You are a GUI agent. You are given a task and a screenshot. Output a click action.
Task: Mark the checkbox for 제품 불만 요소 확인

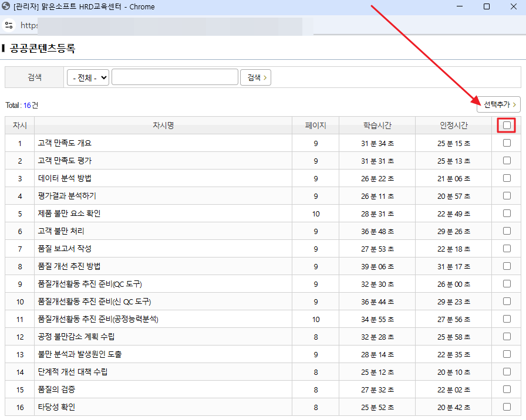[507, 214]
